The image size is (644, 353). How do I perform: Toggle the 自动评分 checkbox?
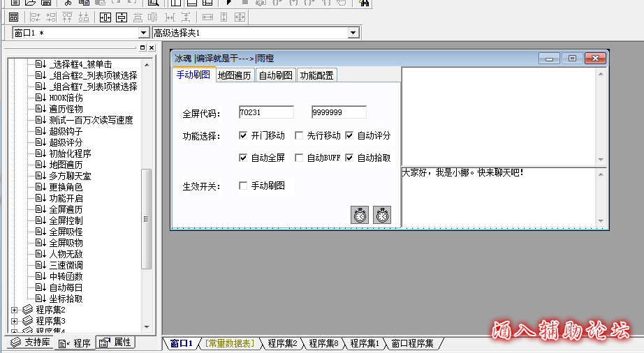pos(349,135)
